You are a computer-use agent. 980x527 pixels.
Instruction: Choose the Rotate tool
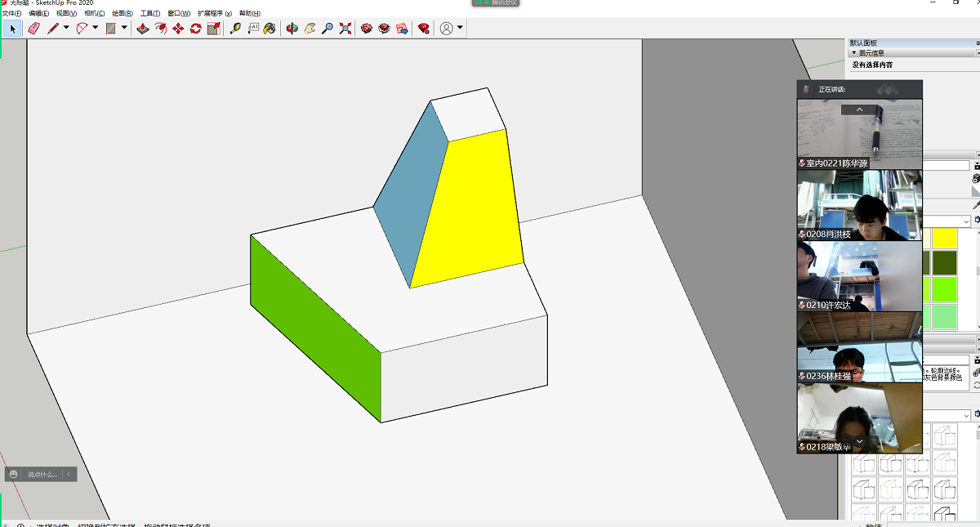196,29
